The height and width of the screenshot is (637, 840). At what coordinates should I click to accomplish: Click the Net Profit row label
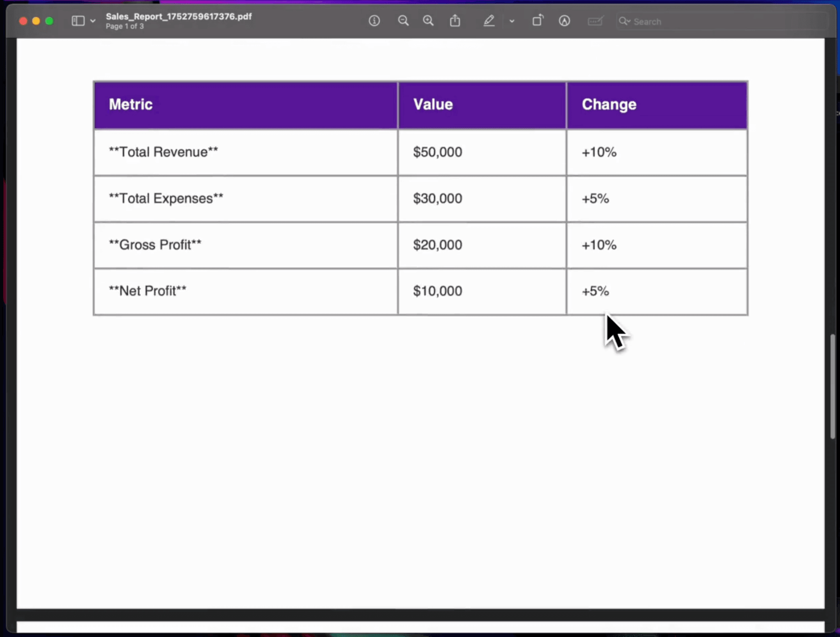coord(148,291)
